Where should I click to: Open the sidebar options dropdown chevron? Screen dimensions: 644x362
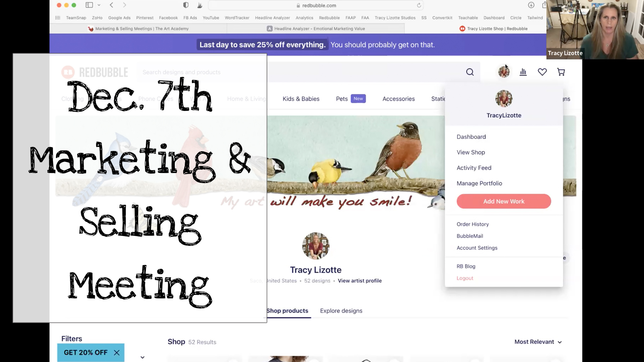(99, 5)
